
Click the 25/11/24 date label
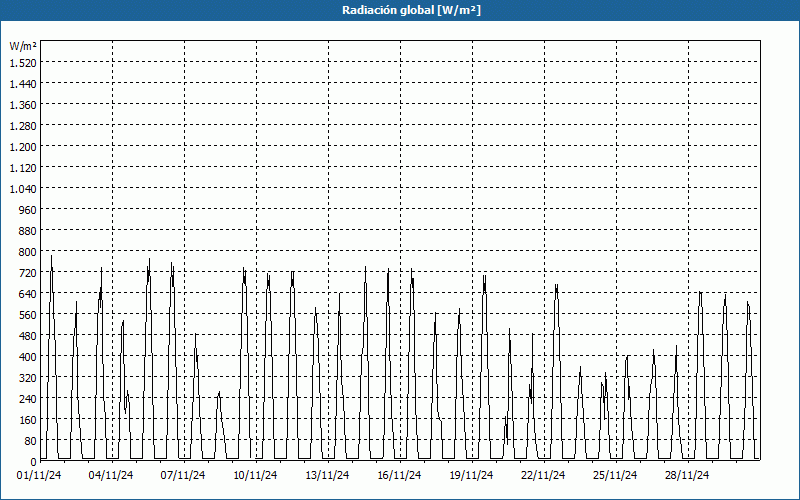[615, 476]
